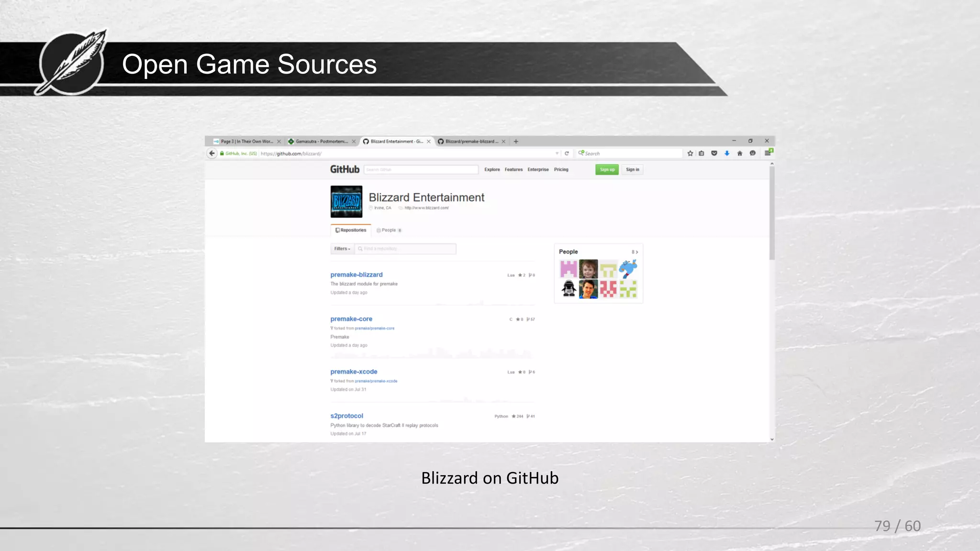Open the lime green pixel member avatar
Image resolution: width=980 pixels, height=551 pixels.
tap(628, 289)
